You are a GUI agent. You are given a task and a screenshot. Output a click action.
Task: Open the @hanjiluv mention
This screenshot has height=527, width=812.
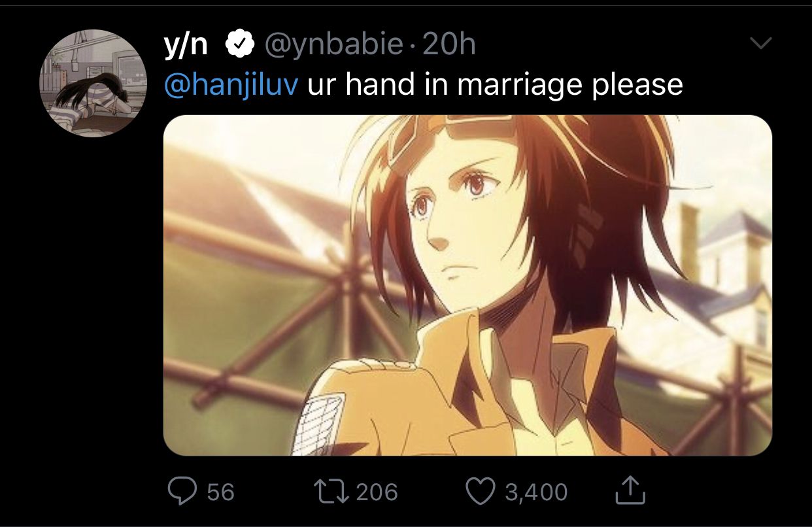coord(230,85)
